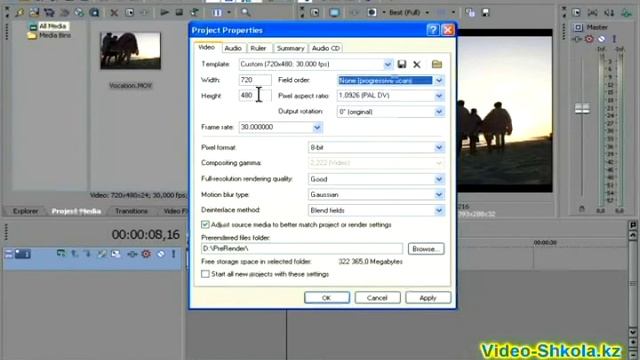Click the Browse... button
640x360 pixels.
click(426, 249)
